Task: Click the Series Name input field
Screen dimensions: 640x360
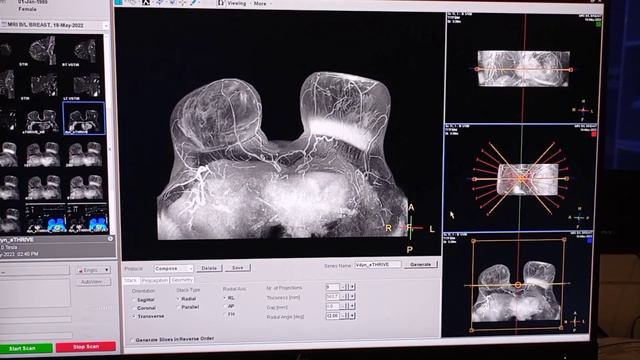Action: coord(378,265)
